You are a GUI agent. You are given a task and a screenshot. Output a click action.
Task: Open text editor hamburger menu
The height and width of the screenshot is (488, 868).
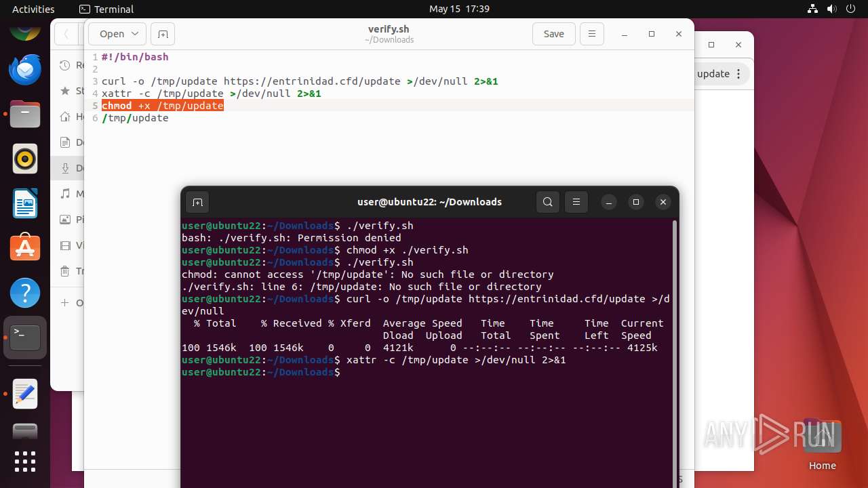pos(592,34)
